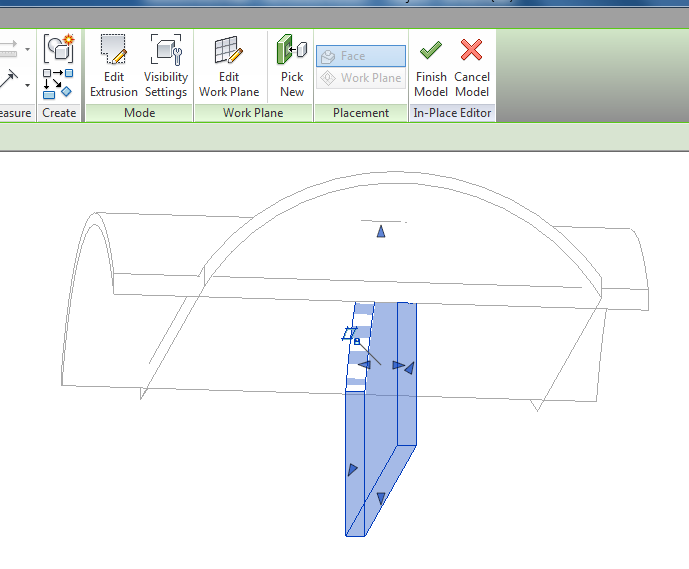Click the Placement panel title
The height and width of the screenshot is (569, 689).
361,113
